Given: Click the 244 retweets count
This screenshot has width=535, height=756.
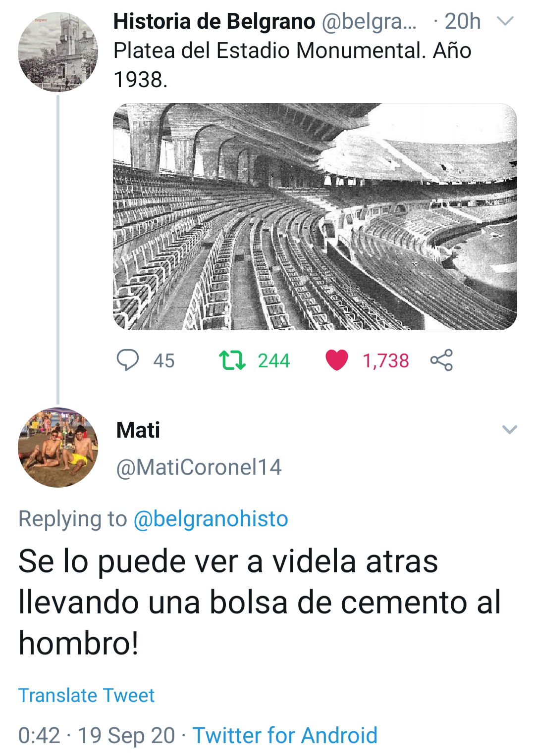Looking at the screenshot, I should (273, 361).
